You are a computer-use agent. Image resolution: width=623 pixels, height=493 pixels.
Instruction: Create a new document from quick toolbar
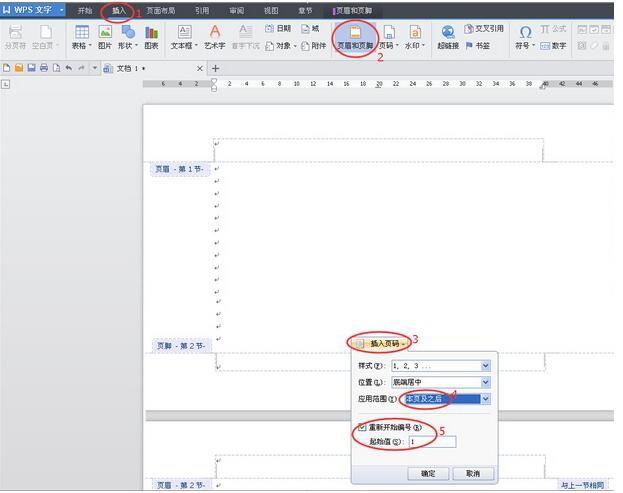(6, 68)
